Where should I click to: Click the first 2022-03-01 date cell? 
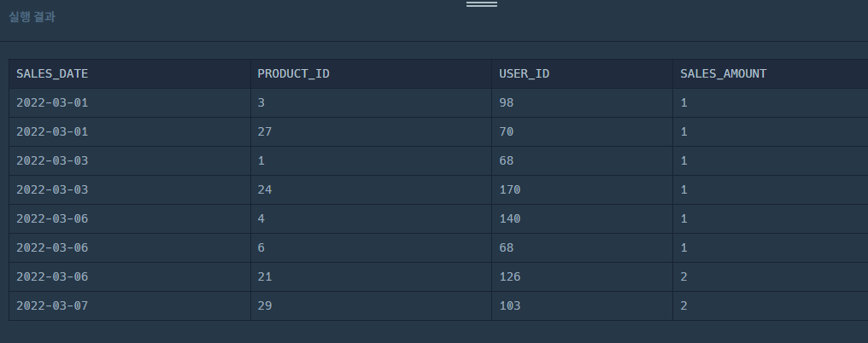tap(130, 103)
